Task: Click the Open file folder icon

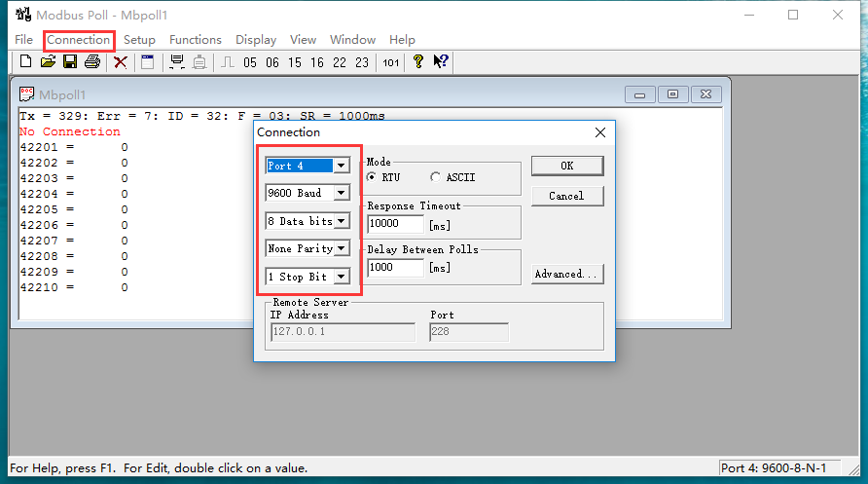Action: pos(48,61)
